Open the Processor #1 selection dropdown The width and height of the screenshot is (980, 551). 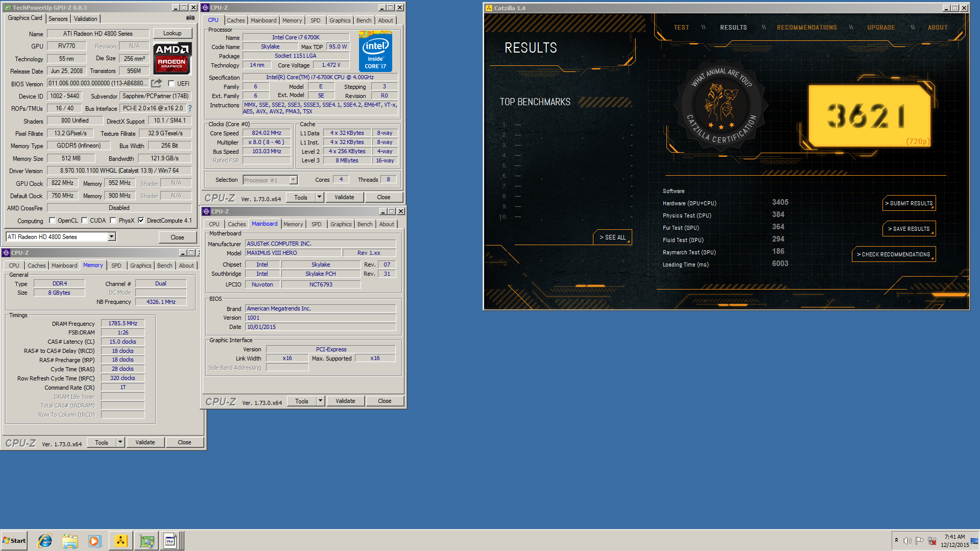click(293, 180)
